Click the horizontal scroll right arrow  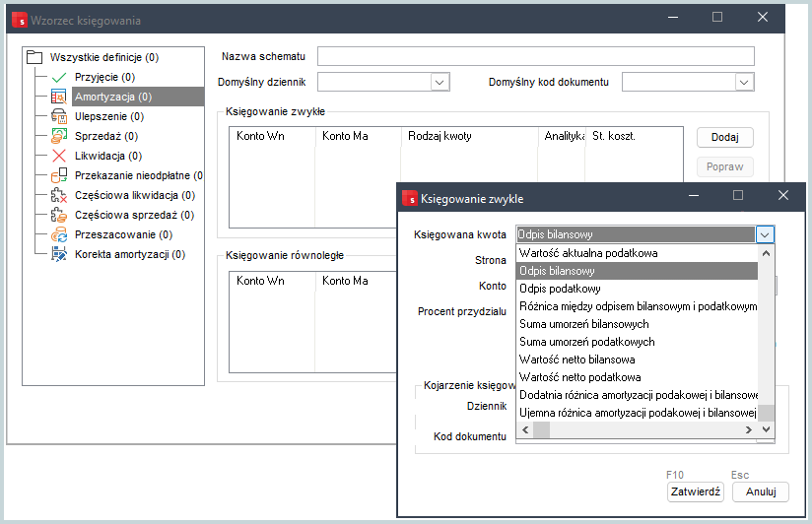click(x=748, y=429)
